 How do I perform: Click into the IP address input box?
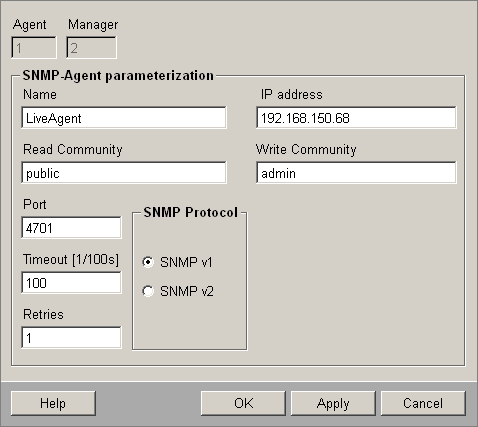tap(356, 117)
